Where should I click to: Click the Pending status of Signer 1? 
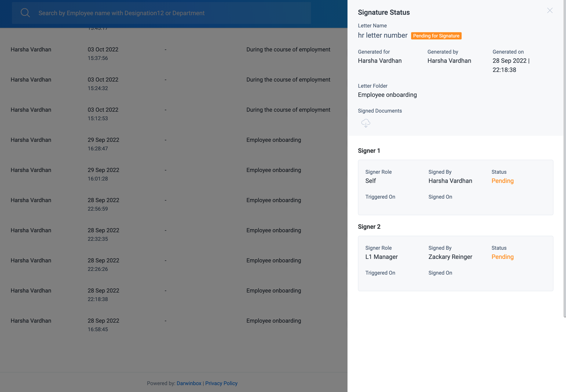(x=502, y=181)
